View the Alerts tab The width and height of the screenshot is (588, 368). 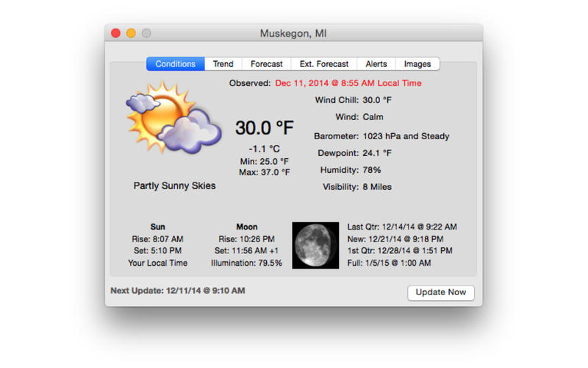[x=376, y=64]
